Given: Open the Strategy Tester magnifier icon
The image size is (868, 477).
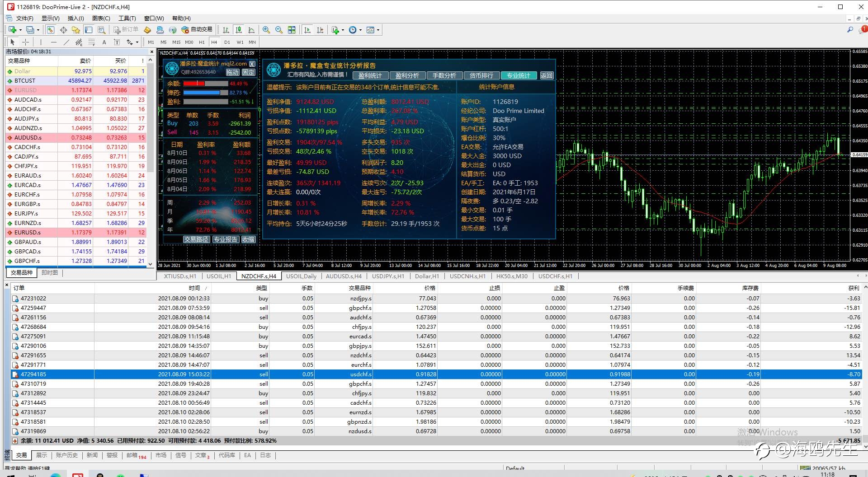Looking at the screenshot, I should pyautogui.click(x=101, y=30).
